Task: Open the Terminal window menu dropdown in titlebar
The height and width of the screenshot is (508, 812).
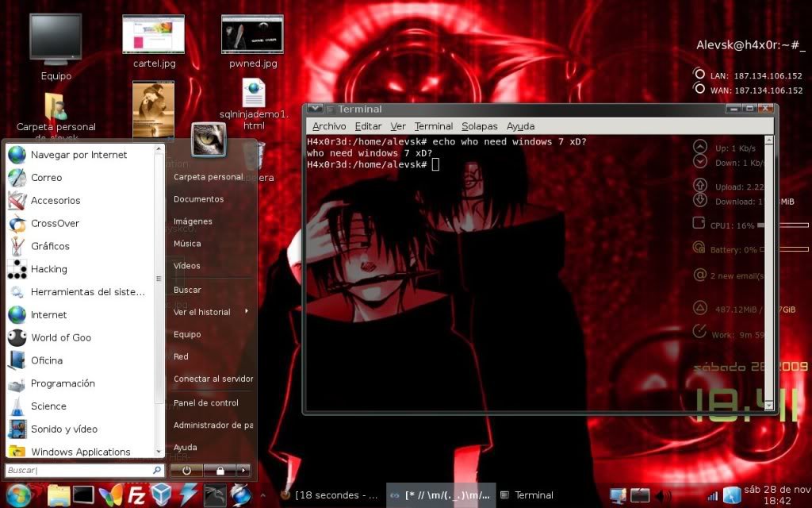Action: [x=315, y=109]
